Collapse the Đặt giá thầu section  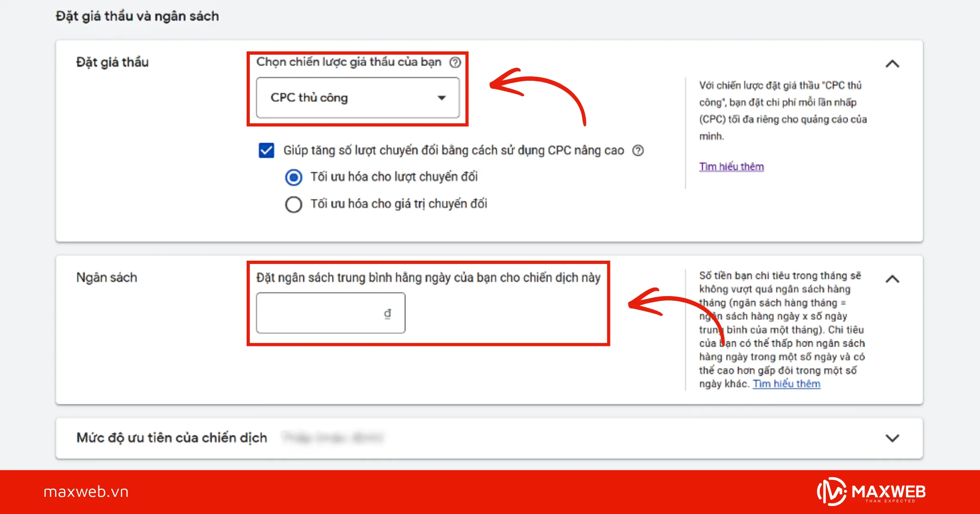point(892,64)
